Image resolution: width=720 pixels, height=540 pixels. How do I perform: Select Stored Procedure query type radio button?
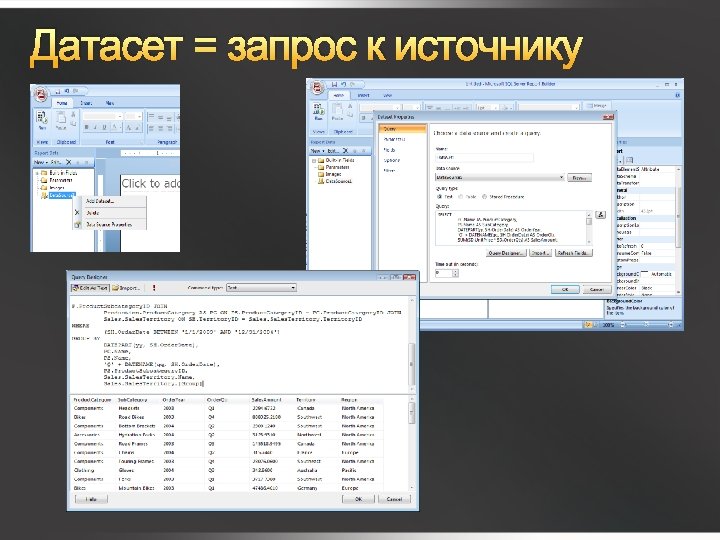[x=484, y=197]
